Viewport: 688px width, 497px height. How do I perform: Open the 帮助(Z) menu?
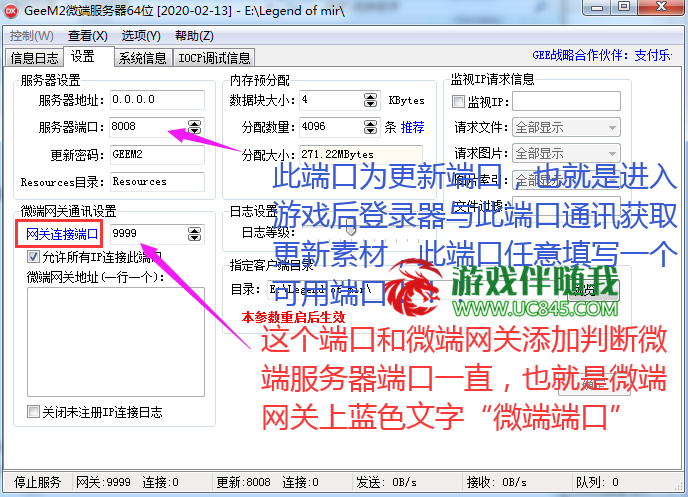[194, 36]
